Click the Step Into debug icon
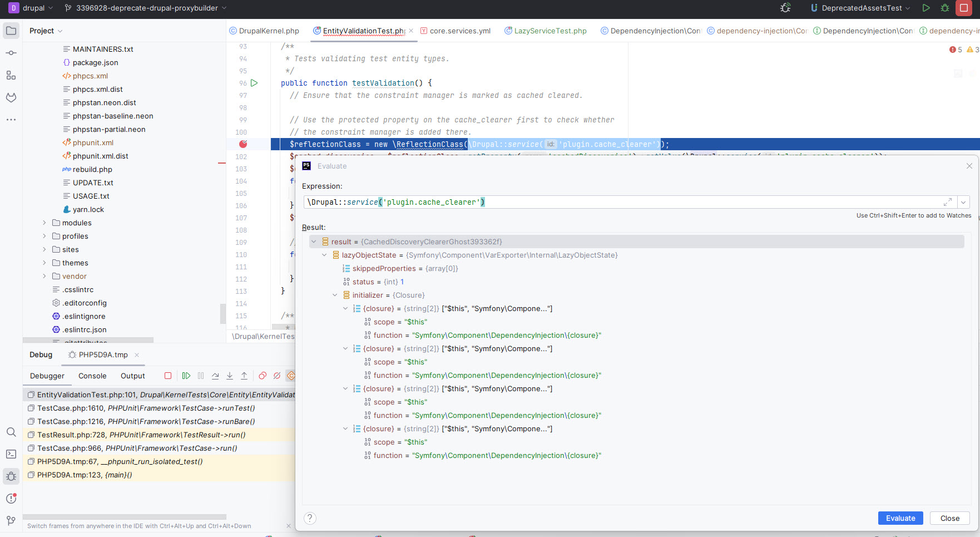The height and width of the screenshot is (537, 980). (x=230, y=376)
